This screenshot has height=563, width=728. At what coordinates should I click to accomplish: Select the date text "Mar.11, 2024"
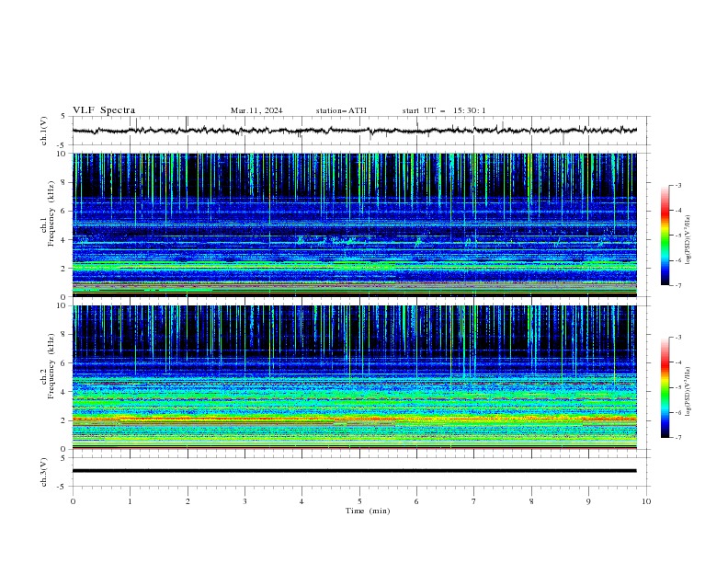pyautogui.click(x=256, y=110)
